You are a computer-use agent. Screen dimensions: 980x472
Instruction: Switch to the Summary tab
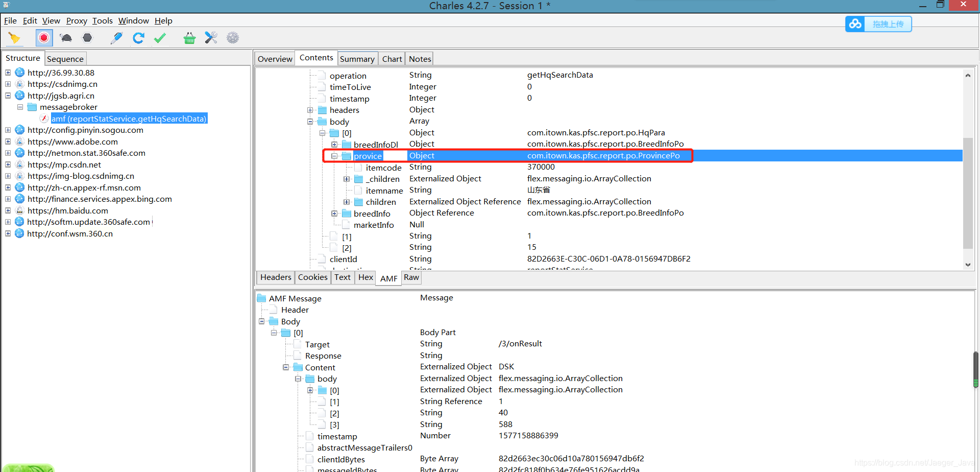[x=357, y=59]
